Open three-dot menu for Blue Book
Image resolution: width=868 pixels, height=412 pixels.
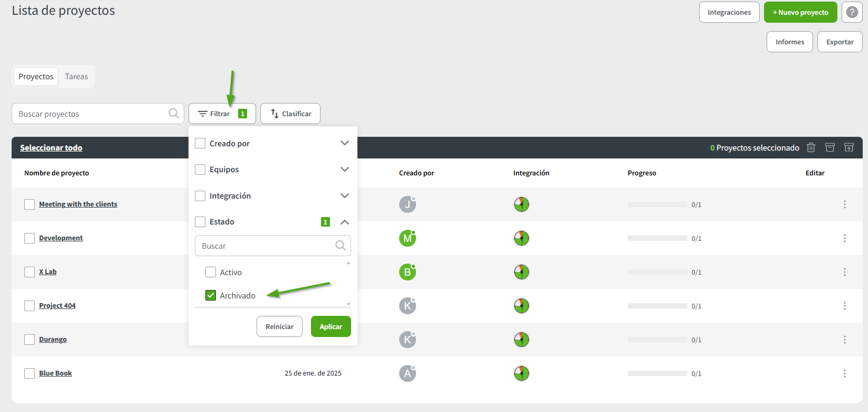tap(844, 373)
